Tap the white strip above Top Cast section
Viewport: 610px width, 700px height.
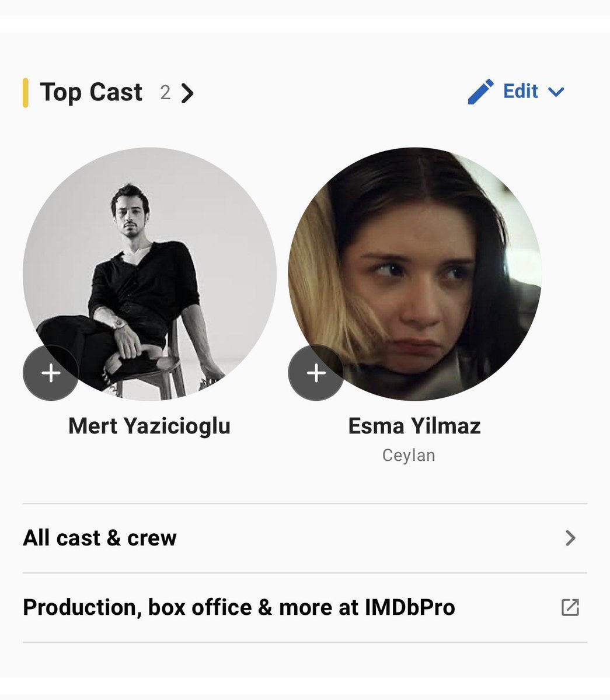pos(305,24)
